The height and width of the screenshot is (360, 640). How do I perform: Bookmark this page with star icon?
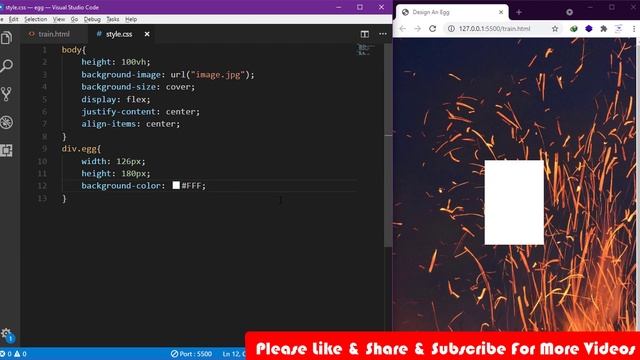pyautogui.click(x=555, y=29)
